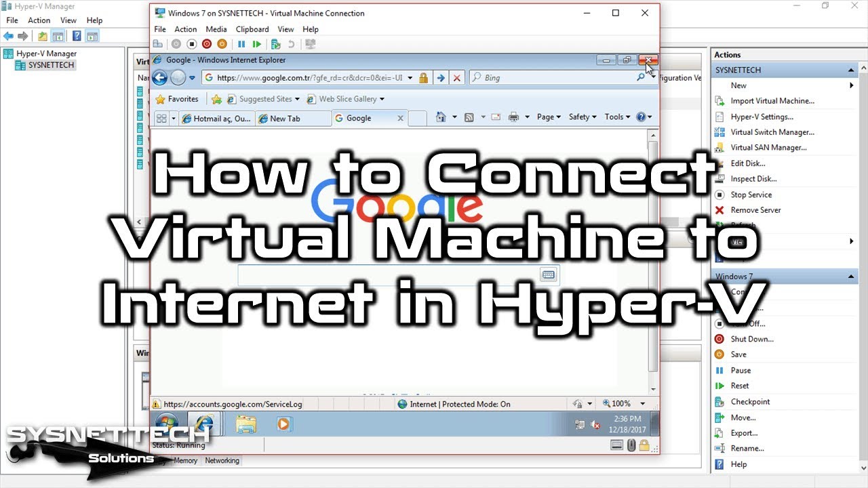The image size is (868, 488).
Task: Click the Print icon in the IE command bar
Action: tap(513, 117)
